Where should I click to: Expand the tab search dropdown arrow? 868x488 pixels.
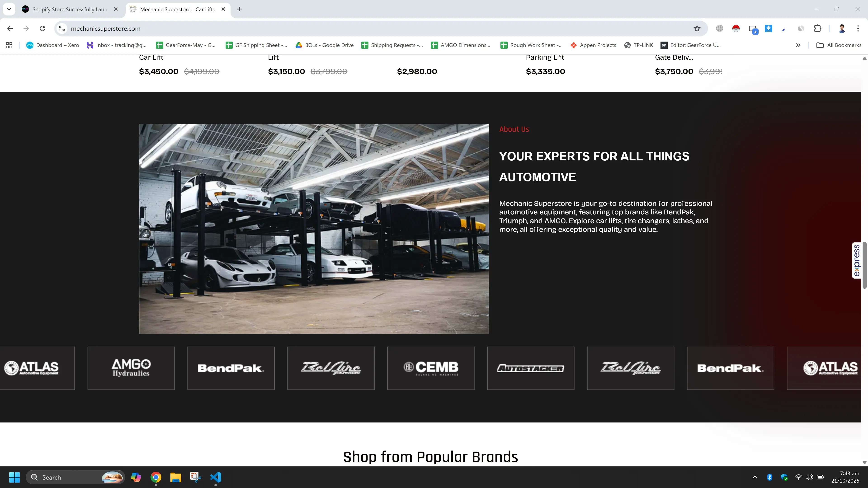click(x=9, y=9)
